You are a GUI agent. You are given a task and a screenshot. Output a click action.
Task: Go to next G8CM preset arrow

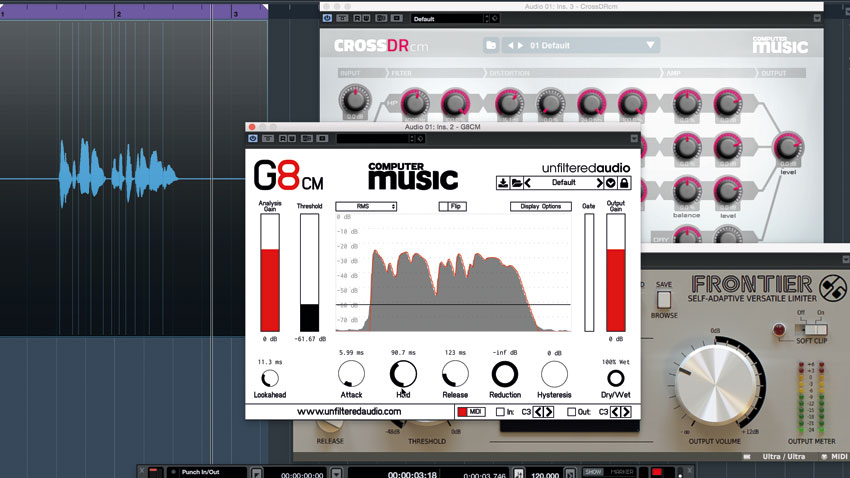coord(600,183)
